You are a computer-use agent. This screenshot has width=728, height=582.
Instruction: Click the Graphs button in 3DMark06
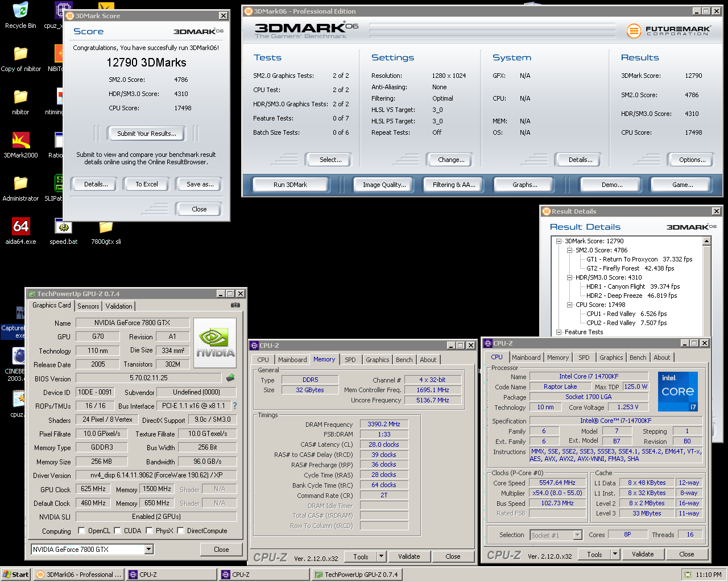click(x=525, y=185)
